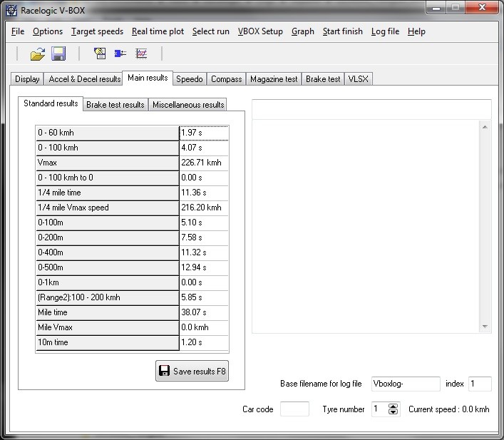
Task: Select the Miscellaneous results sub-tab
Action: tap(188, 105)
